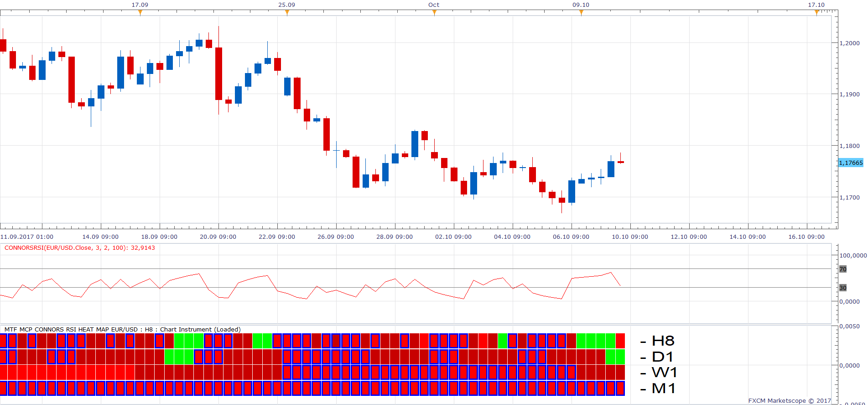Click the 1,1700 price axis label
Screen dimensions: 868x405
point(849,197)
